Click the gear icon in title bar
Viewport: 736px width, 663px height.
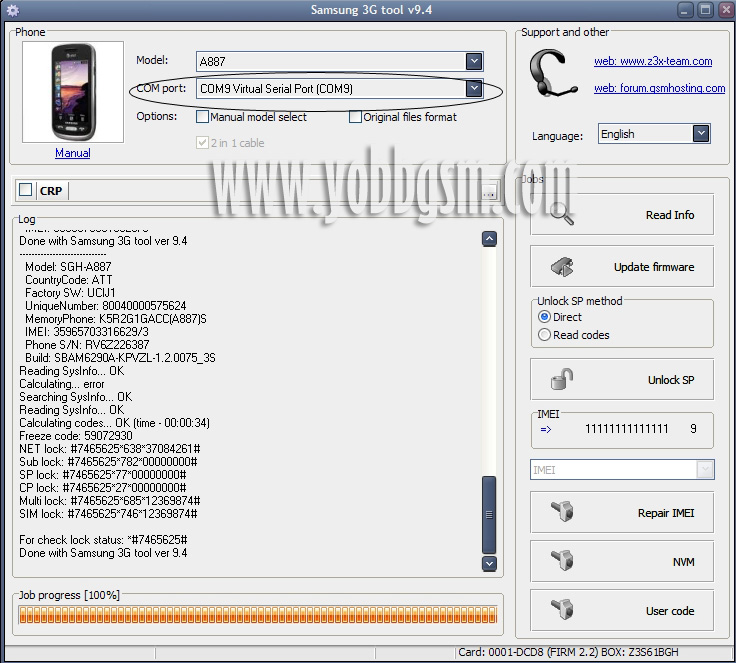[x=13, y=10]
